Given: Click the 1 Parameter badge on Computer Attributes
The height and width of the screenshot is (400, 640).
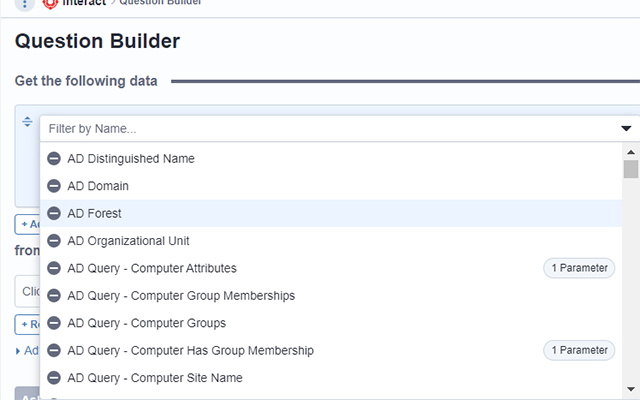Looking at the screenshot, I should pos(579,268).
